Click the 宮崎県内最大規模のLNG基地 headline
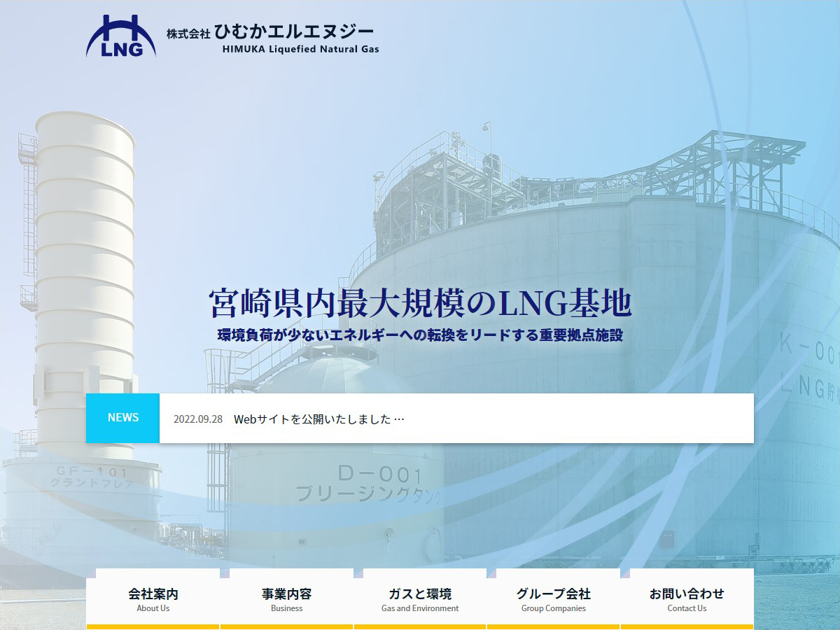Image resolution: width=840 pixels, height=630 pixels. [420, 303]
